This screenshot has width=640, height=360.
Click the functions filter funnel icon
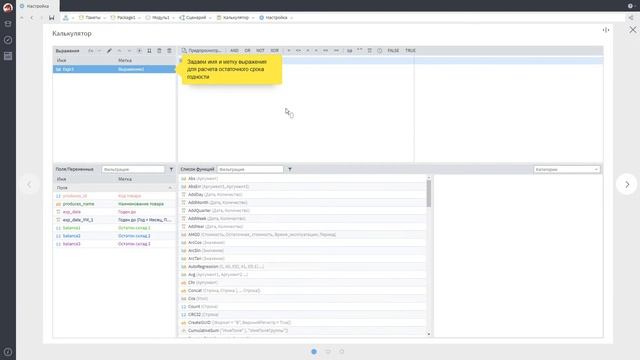[290, 169]
